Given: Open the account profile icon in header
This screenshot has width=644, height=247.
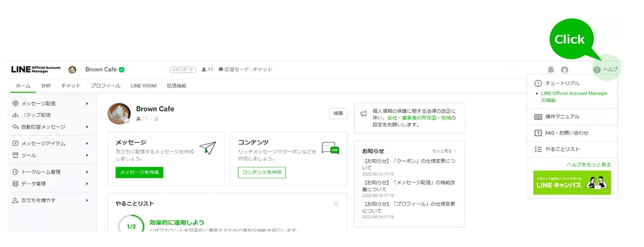Looking at the screenshot, I should click(x=564, y=70).
